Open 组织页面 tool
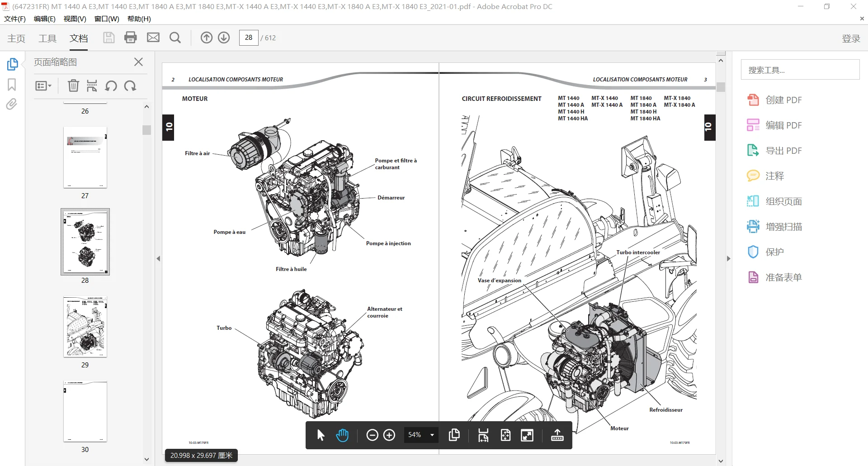Image resolution: width=868 pixels, height=466 pixels. tap(774, 201)
